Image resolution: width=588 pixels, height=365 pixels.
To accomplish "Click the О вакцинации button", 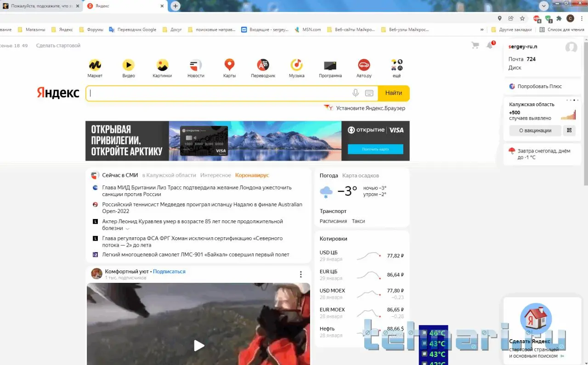I will pyautogui.click(x=535, y=130).
